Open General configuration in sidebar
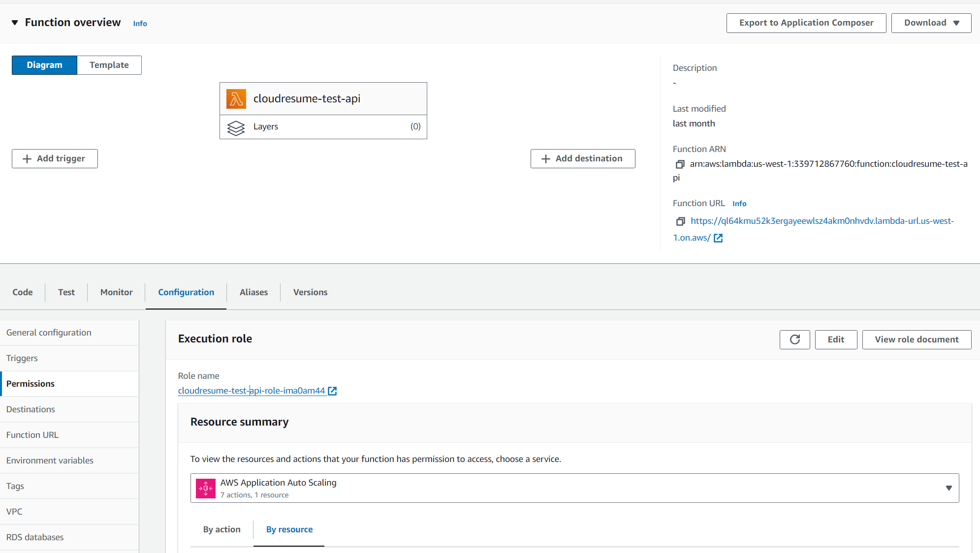Screen dimensions: 980x553 pos(69,333)
